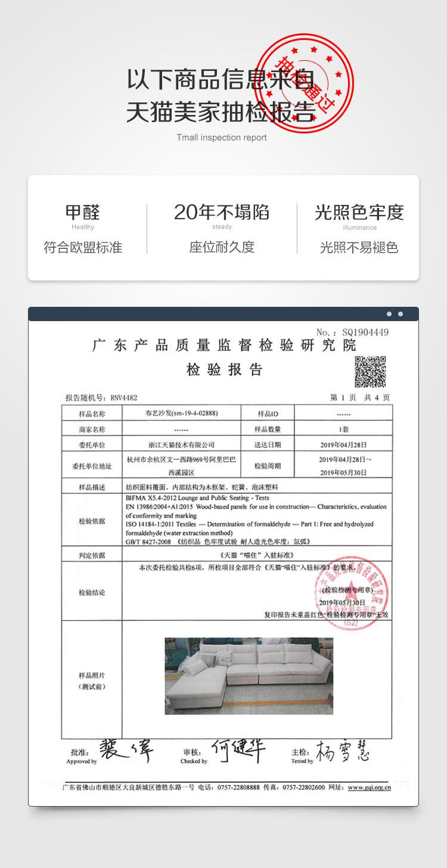Click the 浙江天猫技术有限公司 cell
Viewport: 447px width, 868px height.
coord(181,444)
